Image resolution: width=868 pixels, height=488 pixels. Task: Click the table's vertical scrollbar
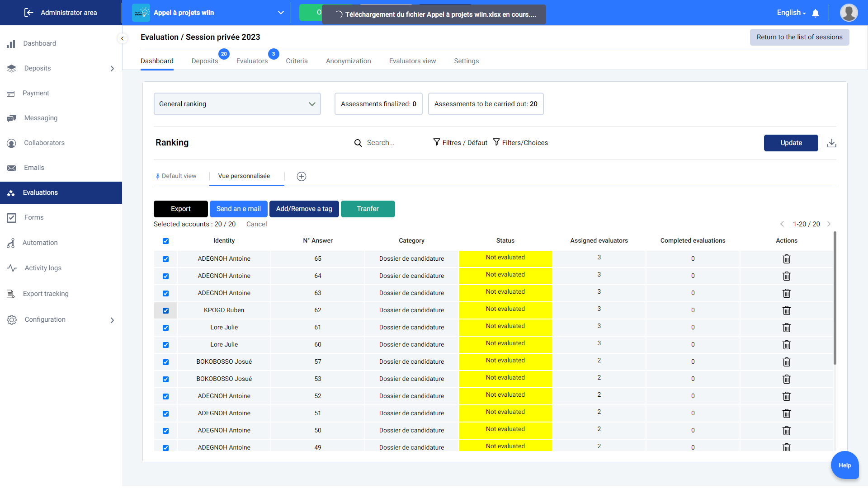point(835,298)
